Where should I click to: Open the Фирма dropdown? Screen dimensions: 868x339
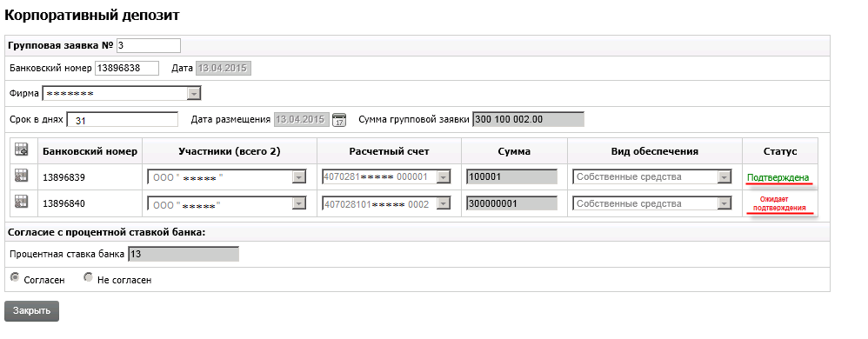(x=122, y=94)
